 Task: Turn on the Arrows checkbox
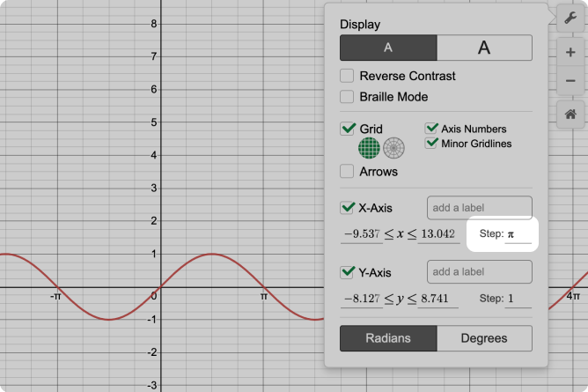(348, 172)
